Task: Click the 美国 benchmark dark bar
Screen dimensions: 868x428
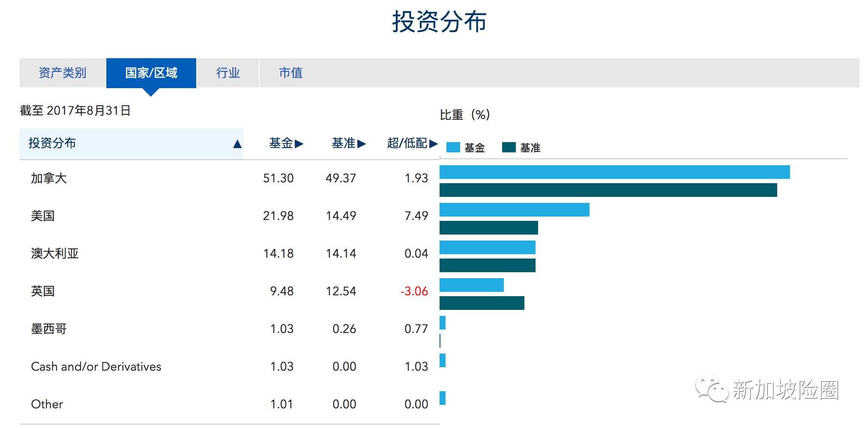Action: coord(488,228)
